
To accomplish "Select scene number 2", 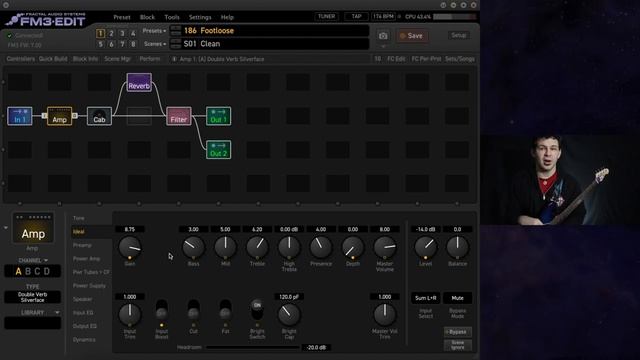I will coord(111,33).
